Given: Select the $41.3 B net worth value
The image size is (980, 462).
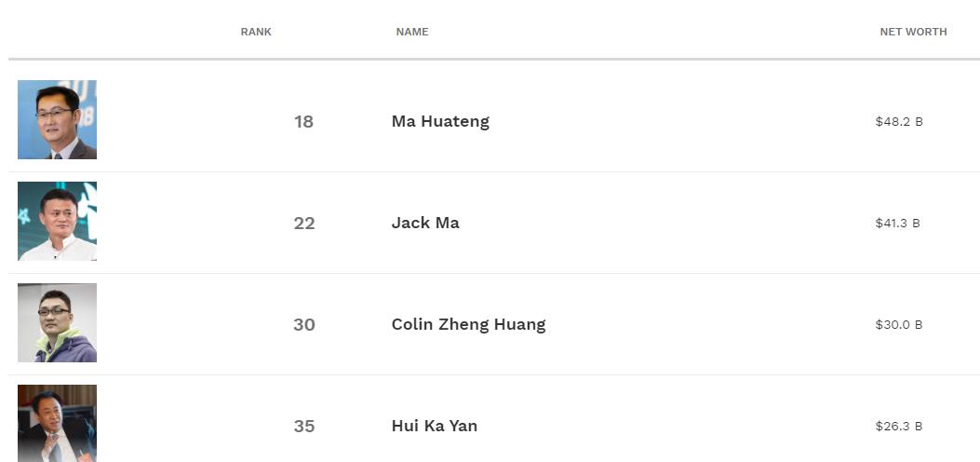Looking at the screenshot, I should [897, 223].
